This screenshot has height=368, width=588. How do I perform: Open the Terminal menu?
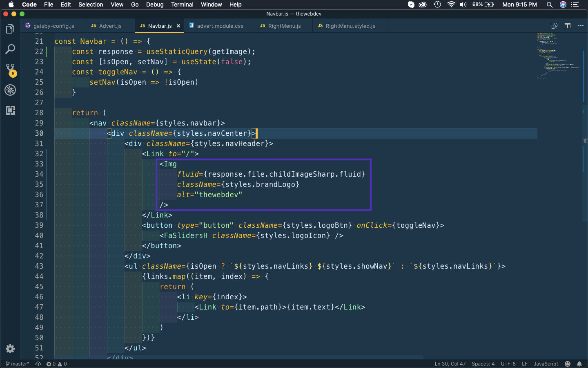coord(182,4)
